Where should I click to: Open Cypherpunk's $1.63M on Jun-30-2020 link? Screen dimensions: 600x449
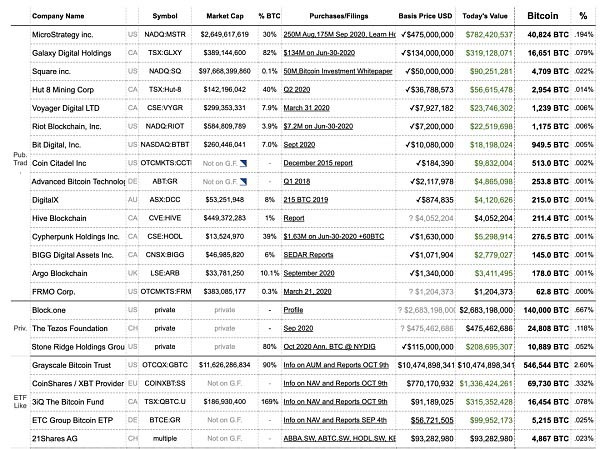334,237
